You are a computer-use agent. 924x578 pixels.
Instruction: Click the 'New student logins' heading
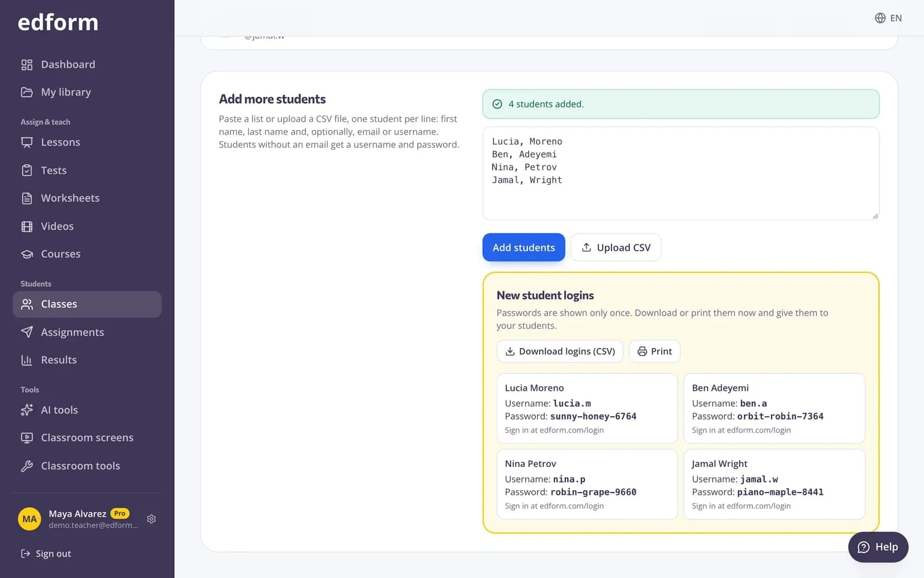pyautogui.click(x=545, y=295)
